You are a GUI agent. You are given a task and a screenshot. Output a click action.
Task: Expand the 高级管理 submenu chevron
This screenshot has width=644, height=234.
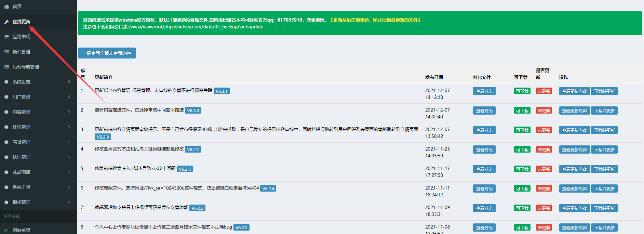(69, 142)
